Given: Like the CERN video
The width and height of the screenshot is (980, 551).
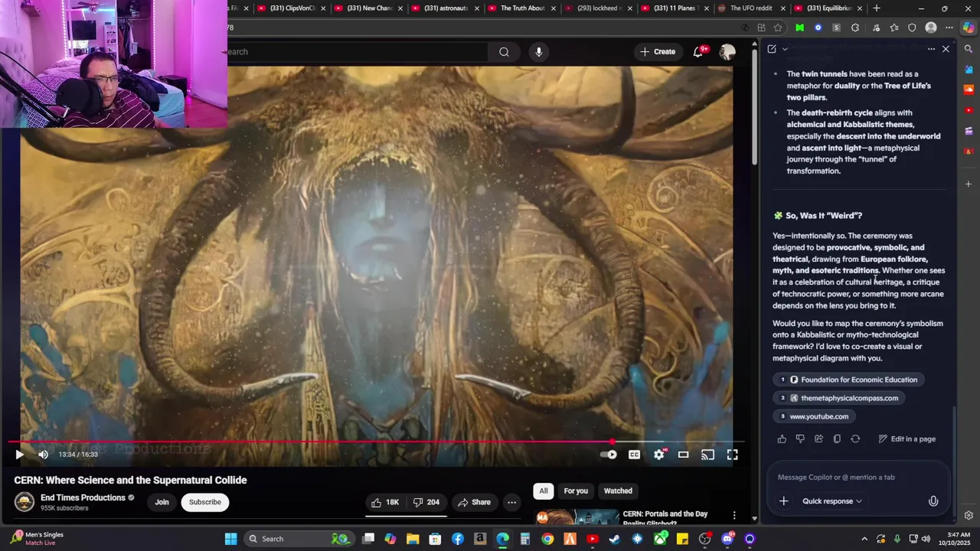Looking at the screenshot, I should (x=385, y=502).
